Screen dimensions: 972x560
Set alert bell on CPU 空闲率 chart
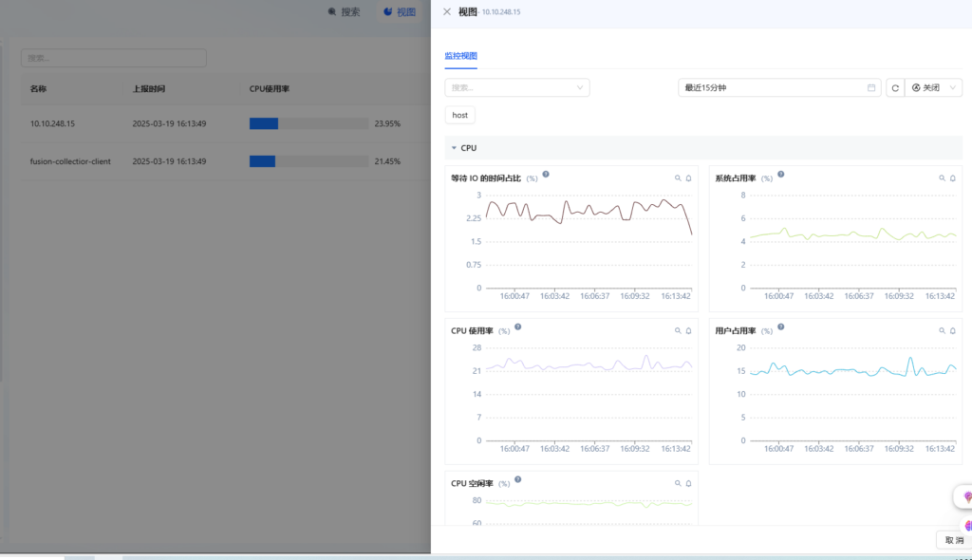coord(689,483)
